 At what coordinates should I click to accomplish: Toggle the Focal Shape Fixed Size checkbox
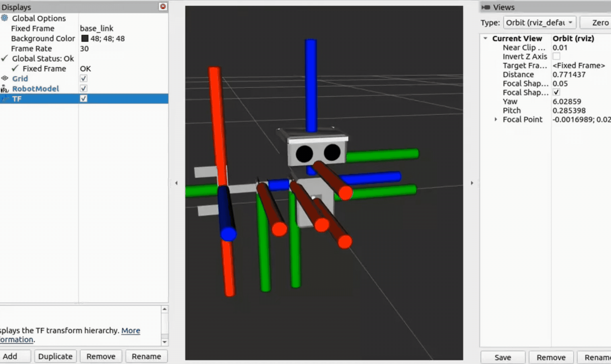coord(556,92)
